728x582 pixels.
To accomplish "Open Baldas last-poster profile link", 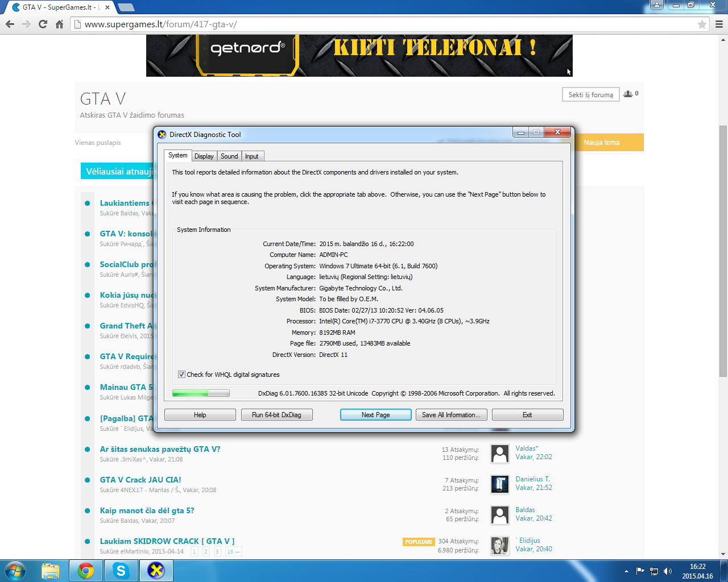I will pyautogui.click(x=526, y=510).
